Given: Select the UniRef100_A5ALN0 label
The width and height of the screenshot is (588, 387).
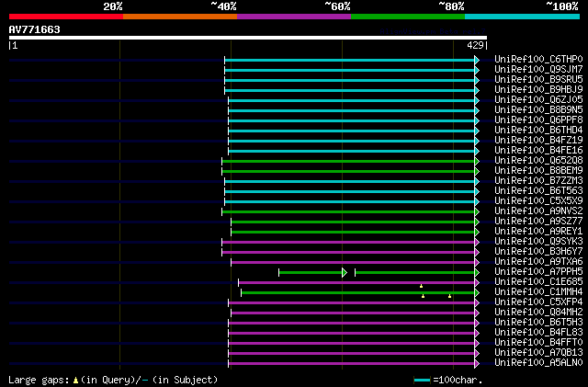Looking at the screenshot, I should click(x=539, y=363).
